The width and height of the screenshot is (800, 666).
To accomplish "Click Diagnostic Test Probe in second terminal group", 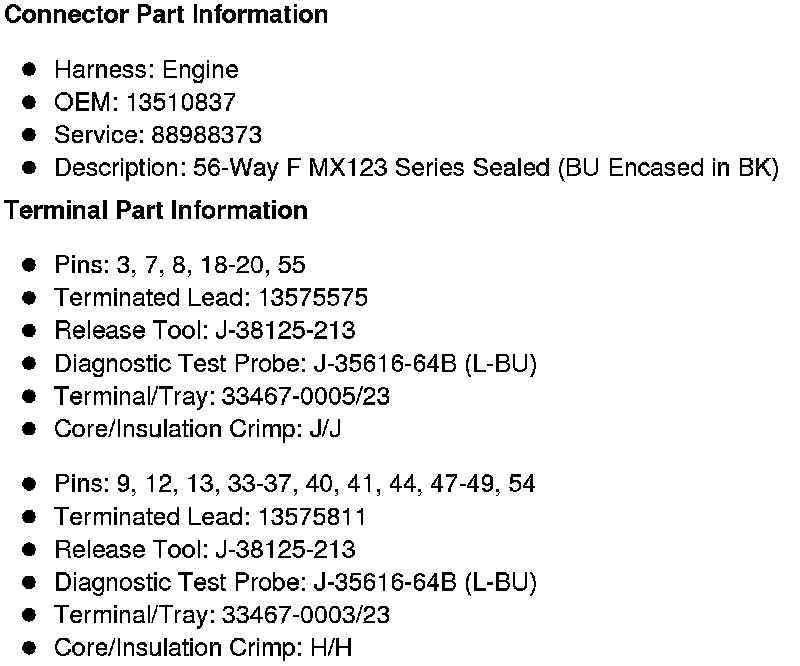I will click(x=295, y=582).
